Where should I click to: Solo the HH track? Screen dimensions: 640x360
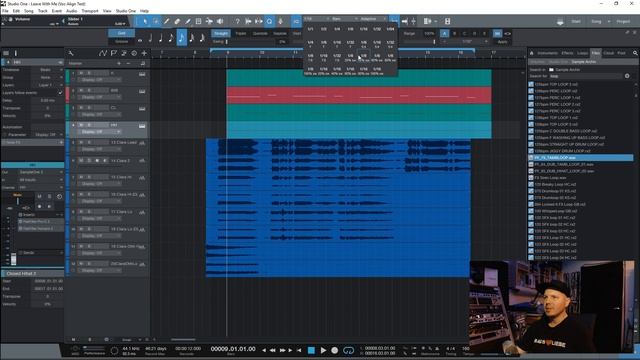89,125
